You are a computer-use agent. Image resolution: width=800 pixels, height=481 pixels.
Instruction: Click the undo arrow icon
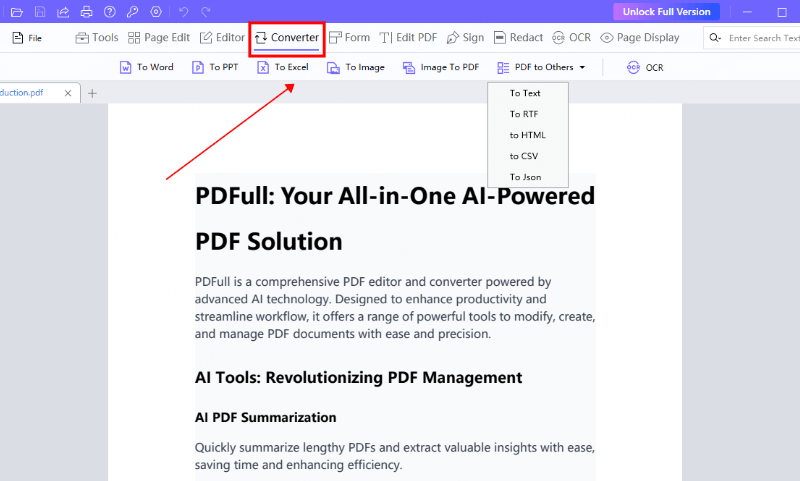(x=183, y=12)
